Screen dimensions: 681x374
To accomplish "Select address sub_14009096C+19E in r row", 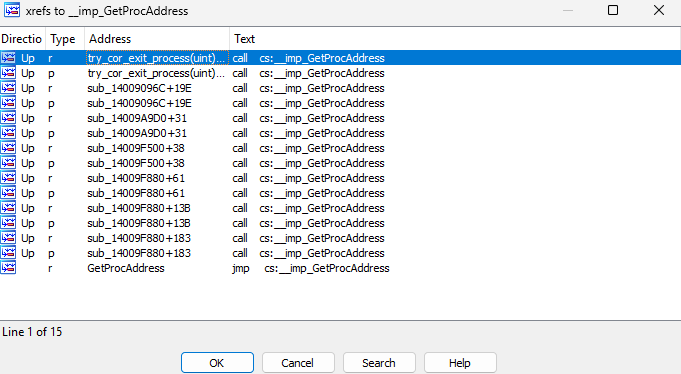I will point(139,88).
